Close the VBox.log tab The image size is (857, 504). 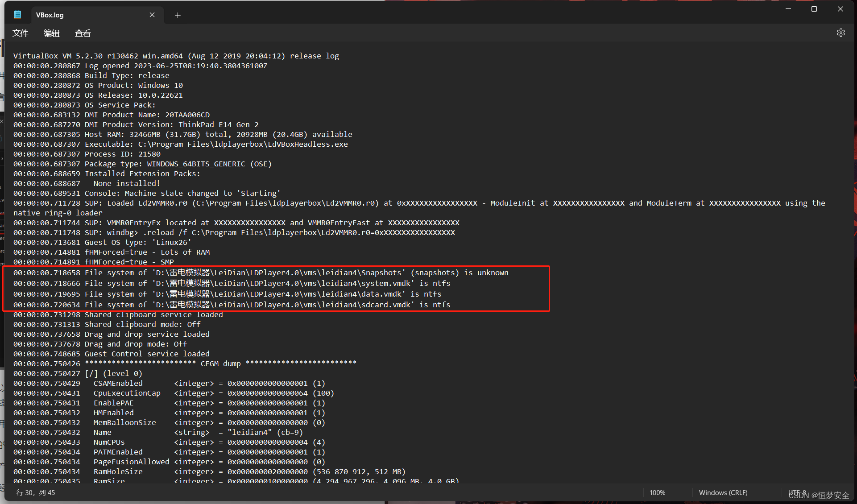tap(152, 15)
